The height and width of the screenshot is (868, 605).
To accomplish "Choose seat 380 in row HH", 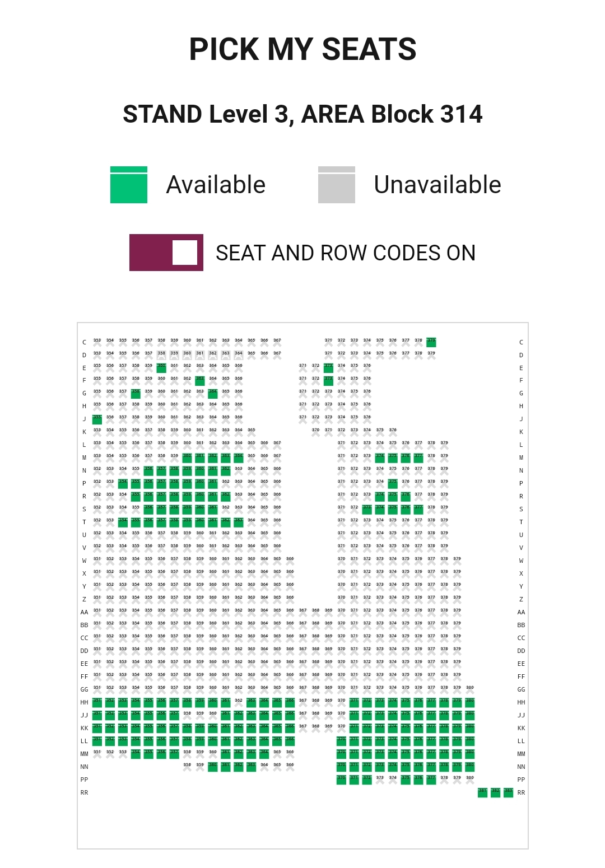I will pos(470,702).
